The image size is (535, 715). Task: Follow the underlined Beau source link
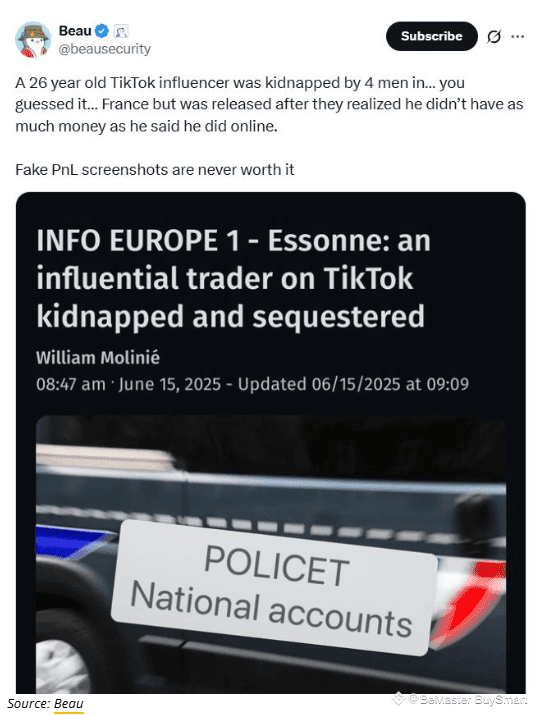click(x=68, y=704)
